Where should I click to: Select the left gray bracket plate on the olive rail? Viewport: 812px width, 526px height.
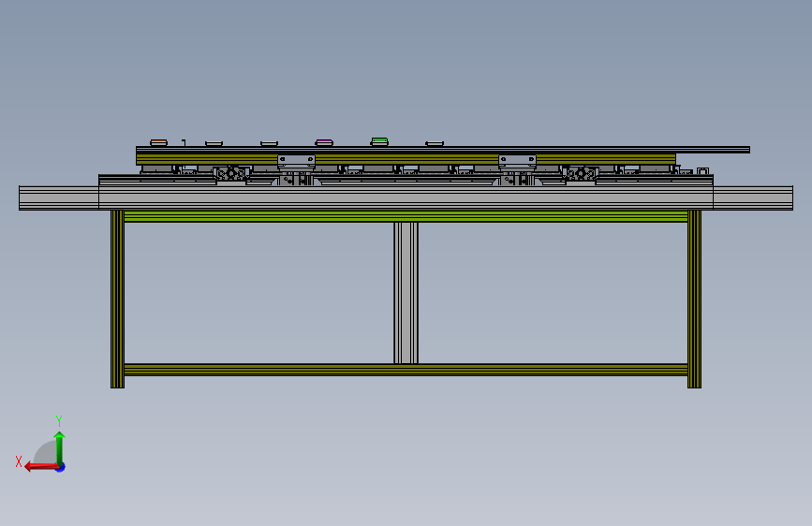296,161
